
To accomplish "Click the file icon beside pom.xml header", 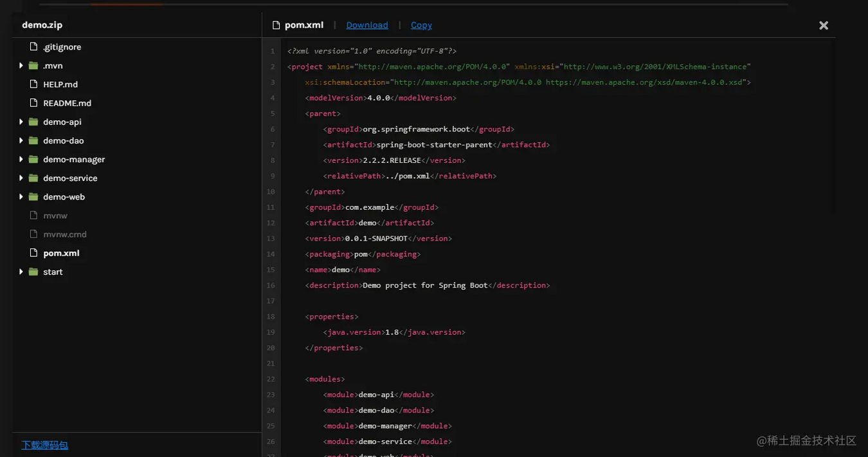I will (276, 25).
